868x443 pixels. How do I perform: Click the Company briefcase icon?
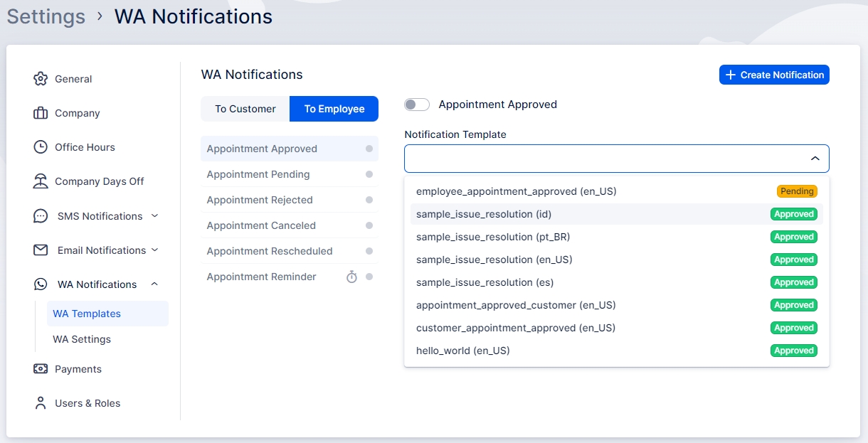[x=41, y=113]
